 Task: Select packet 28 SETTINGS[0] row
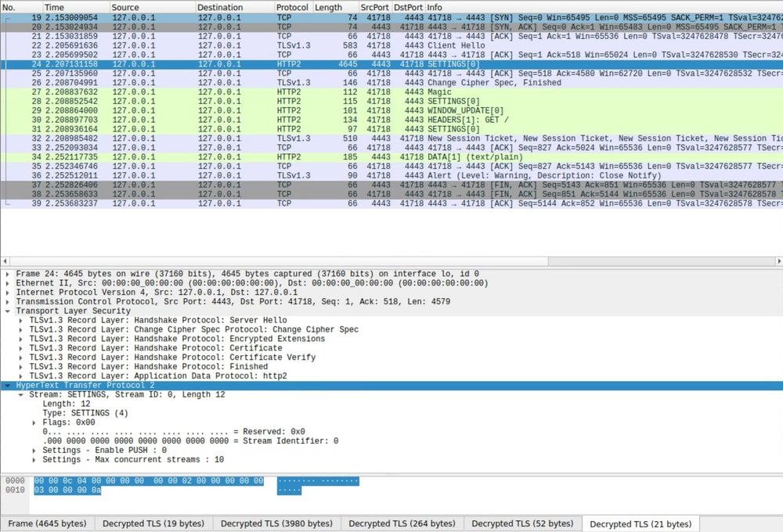coord(391,101)
